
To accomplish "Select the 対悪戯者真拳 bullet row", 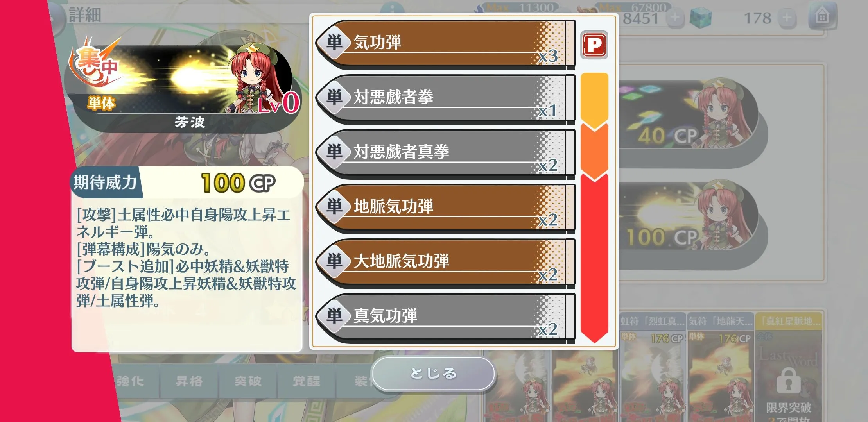I will tap(445, 154).
